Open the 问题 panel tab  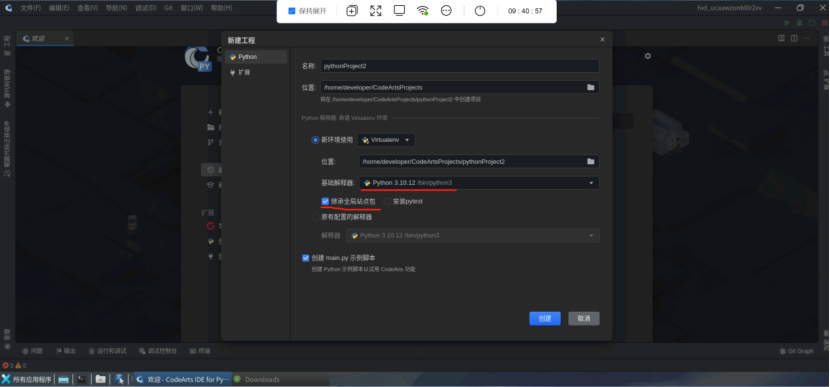pos(32,351)
